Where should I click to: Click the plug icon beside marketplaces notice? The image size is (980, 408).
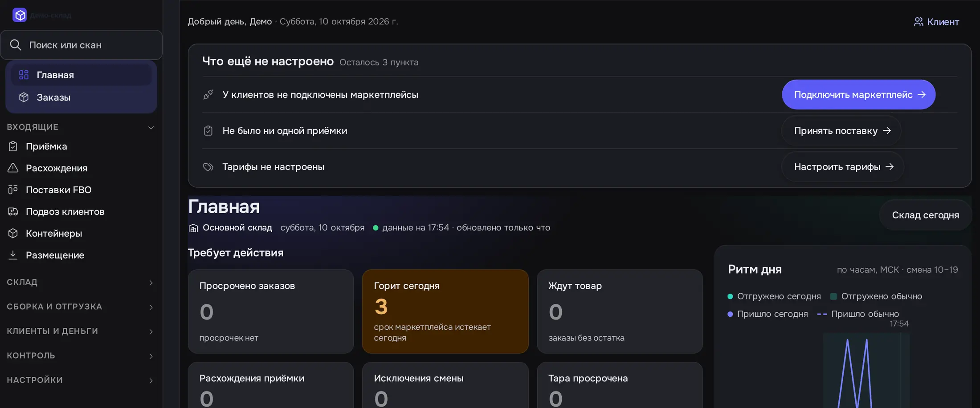tap(208, 94)
